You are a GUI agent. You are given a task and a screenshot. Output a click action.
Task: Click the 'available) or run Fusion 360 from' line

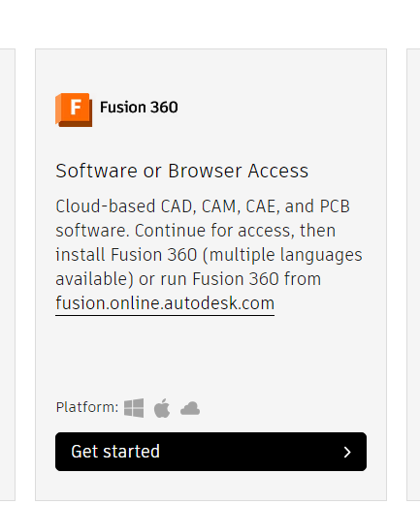[x=188, y=279]
